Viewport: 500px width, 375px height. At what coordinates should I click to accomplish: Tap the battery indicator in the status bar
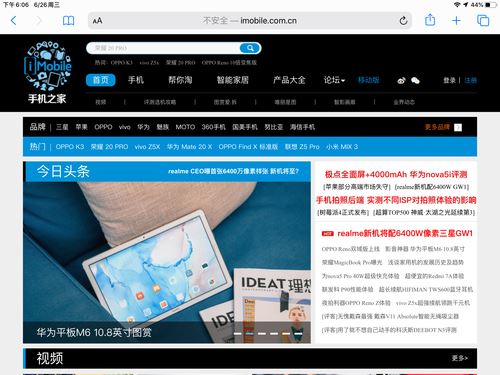pos(490,5)
